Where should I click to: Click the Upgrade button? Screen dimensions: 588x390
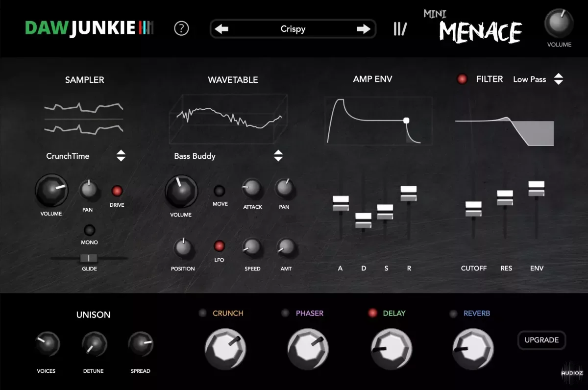click(541, 340)
